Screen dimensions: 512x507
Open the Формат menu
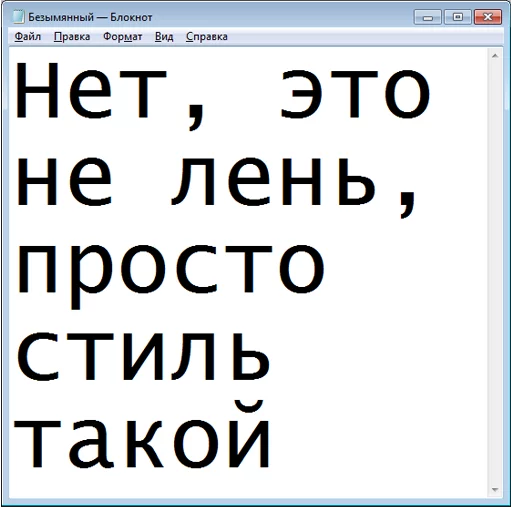point(122,36)
